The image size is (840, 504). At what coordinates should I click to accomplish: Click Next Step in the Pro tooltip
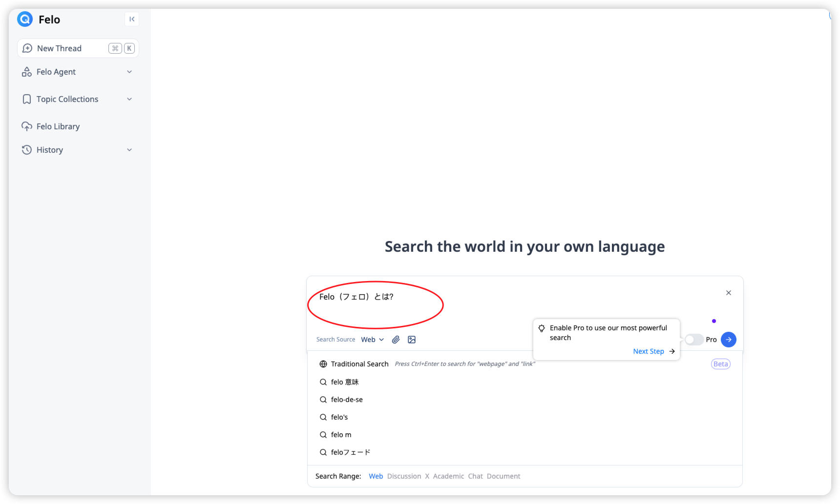[653, 351]
